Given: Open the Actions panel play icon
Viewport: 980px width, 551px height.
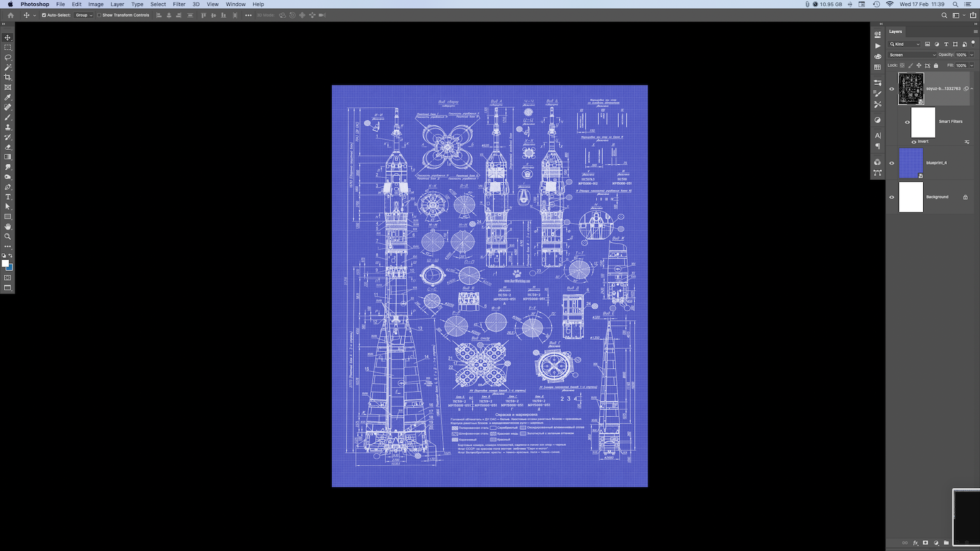Looking at the screenshot, I should pyautogui.click(x=877, y=46).
